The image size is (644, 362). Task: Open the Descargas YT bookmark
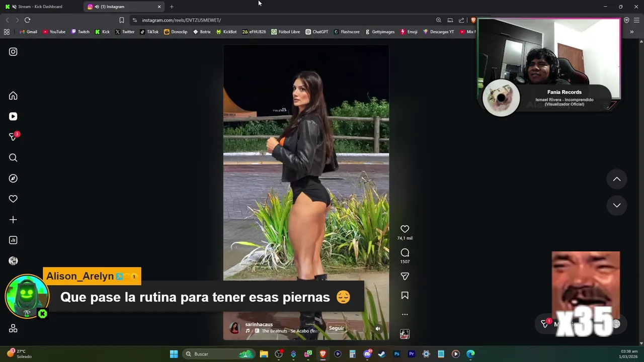[x=438, y=32]
